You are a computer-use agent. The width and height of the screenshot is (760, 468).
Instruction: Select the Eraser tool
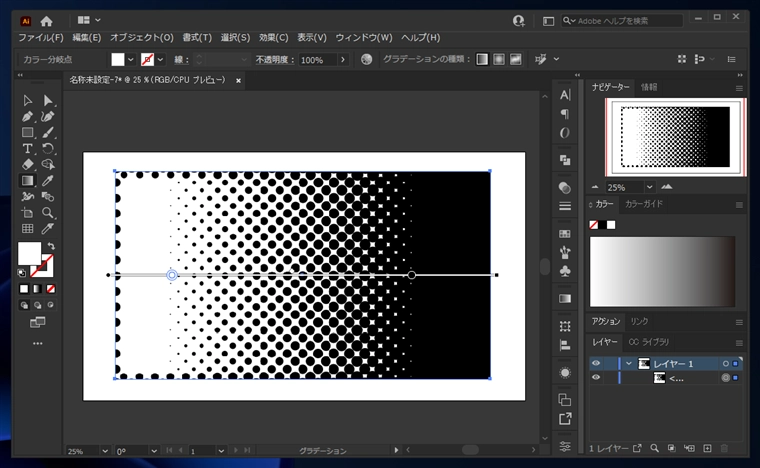tap(27, 164)
